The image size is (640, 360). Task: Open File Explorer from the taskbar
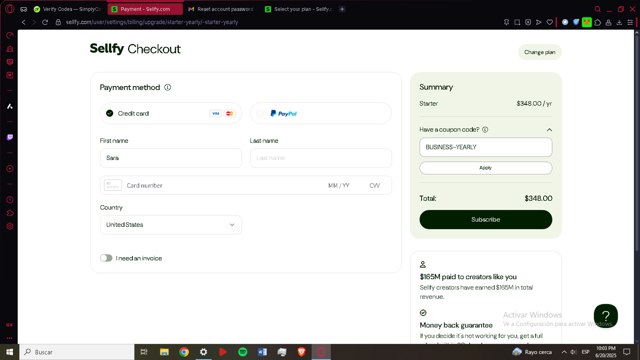pos(164,352)
